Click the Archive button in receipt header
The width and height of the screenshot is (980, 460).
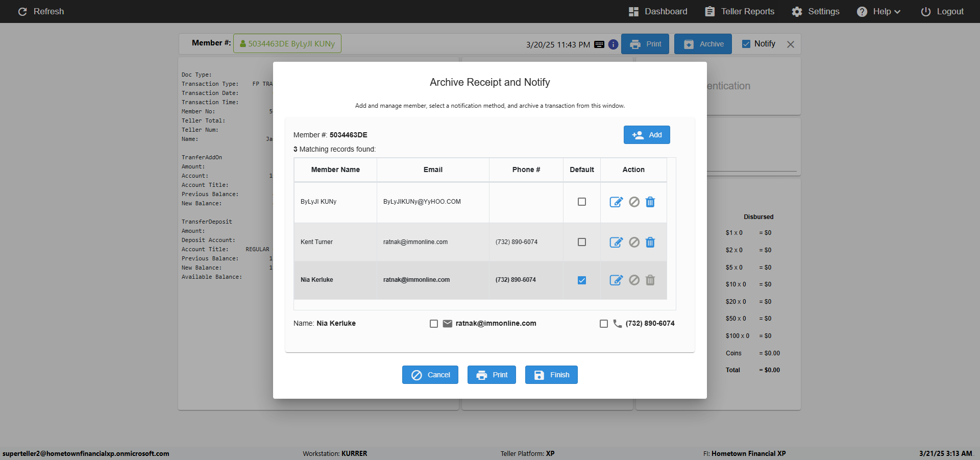[x=703, y=44]
